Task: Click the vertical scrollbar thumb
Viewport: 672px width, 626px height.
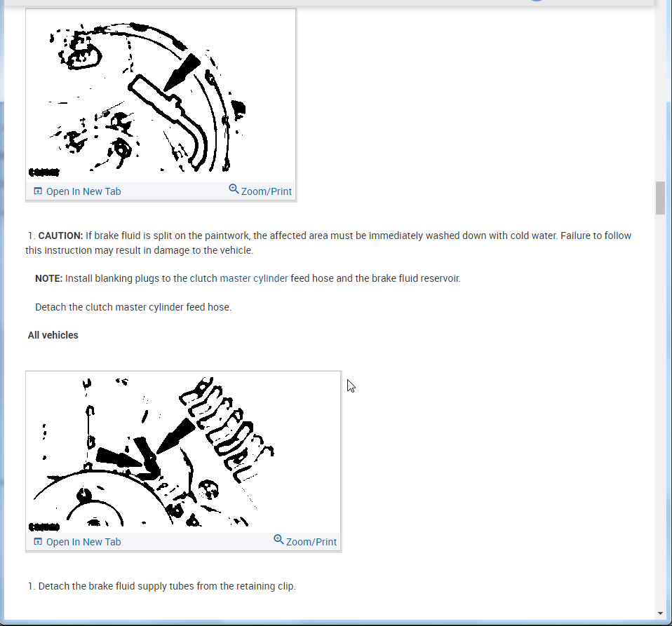Action: (660, 198)
